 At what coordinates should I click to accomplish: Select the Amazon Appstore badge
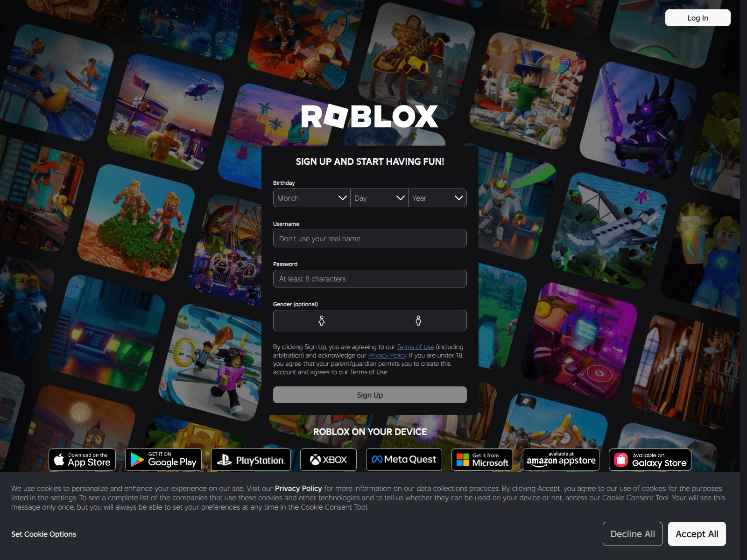[561, 460]
